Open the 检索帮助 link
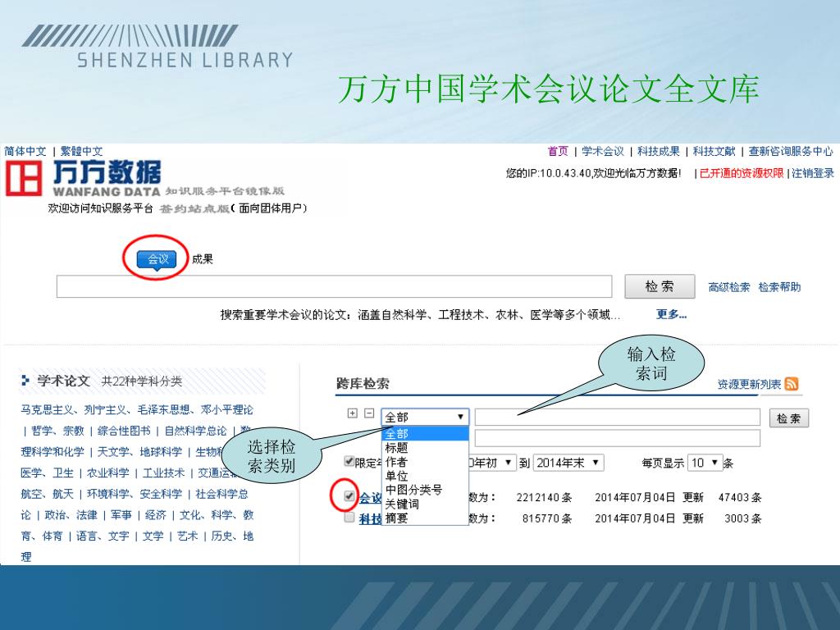Screen dimensions: 840x630 pos(779,287)
